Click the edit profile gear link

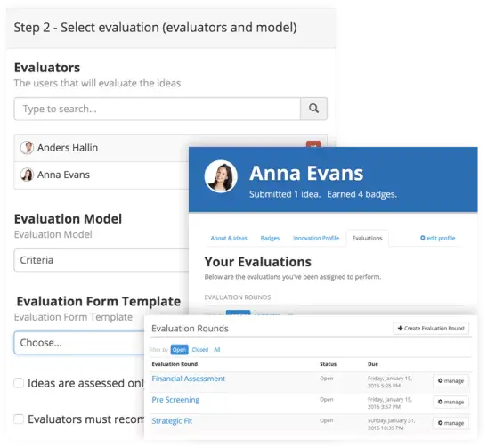[438, 238]
